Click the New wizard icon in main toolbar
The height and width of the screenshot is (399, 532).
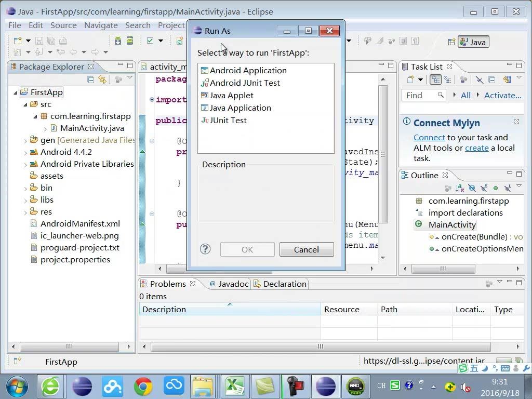pyautogui.click(x=17, y=41)
